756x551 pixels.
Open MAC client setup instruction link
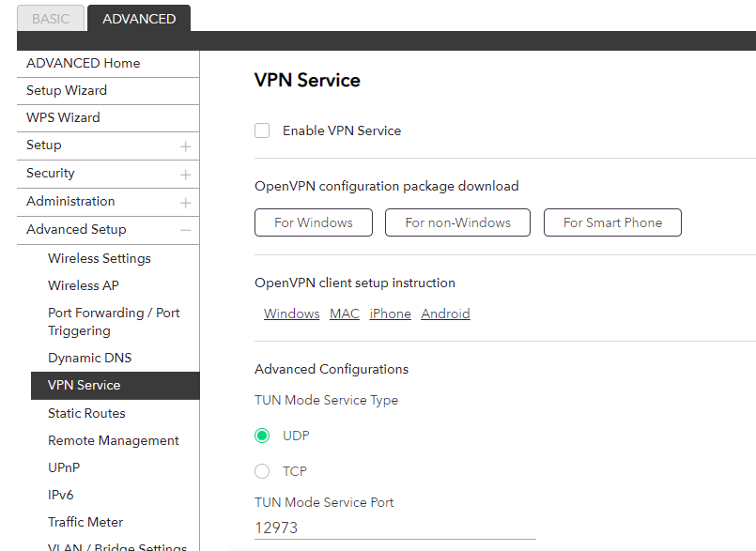coord(345,314)
